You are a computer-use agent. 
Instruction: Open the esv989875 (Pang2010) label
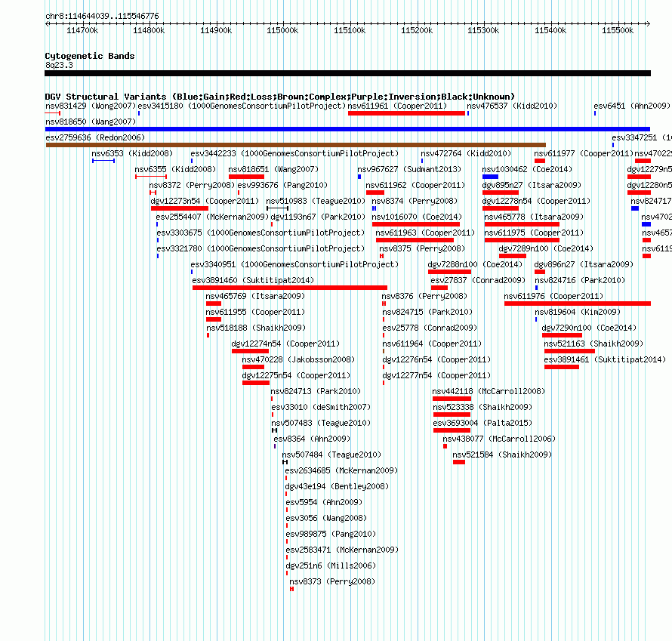click(x=331, y=534)
